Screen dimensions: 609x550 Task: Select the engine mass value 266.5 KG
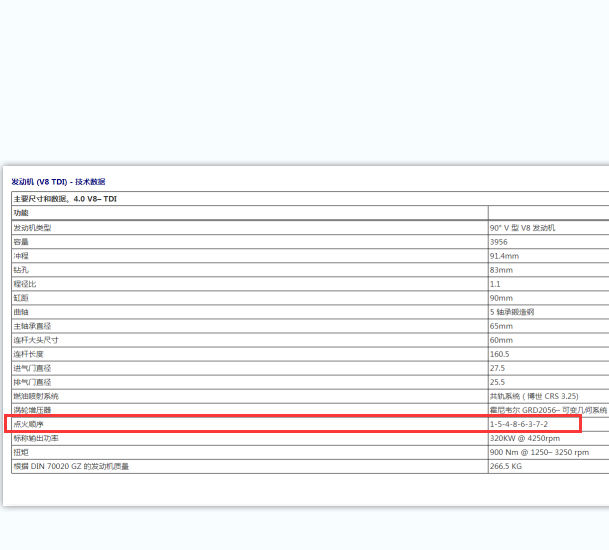(x=506, y=466)
